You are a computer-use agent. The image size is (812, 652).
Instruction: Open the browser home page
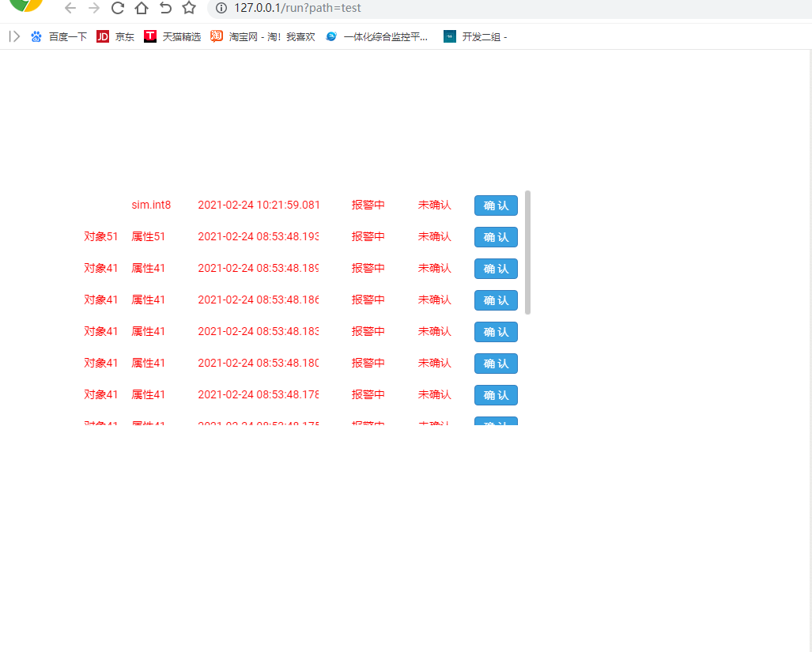(x=142, y=8)
